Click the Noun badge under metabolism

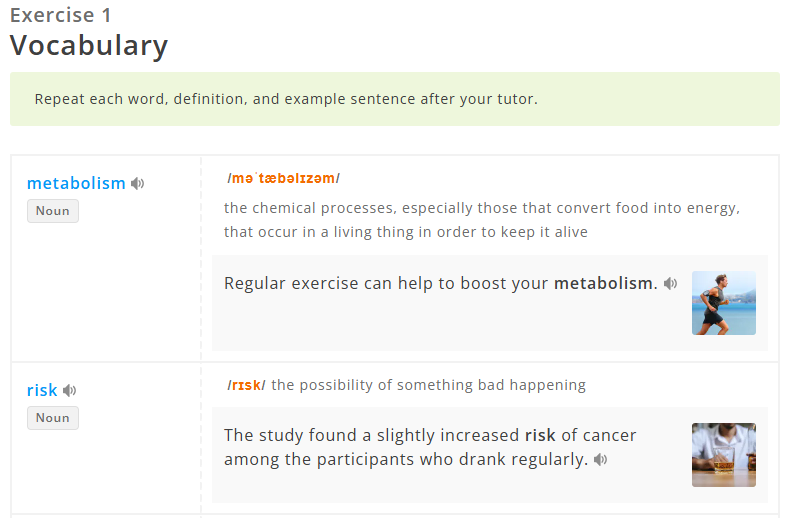[53, 211]
